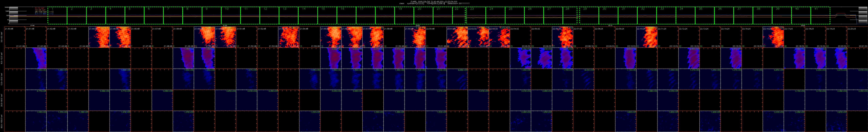Viewport: 868px width, 132px height.
Task: Select time interval 29 on the light curve
Action: click(589, 15)
